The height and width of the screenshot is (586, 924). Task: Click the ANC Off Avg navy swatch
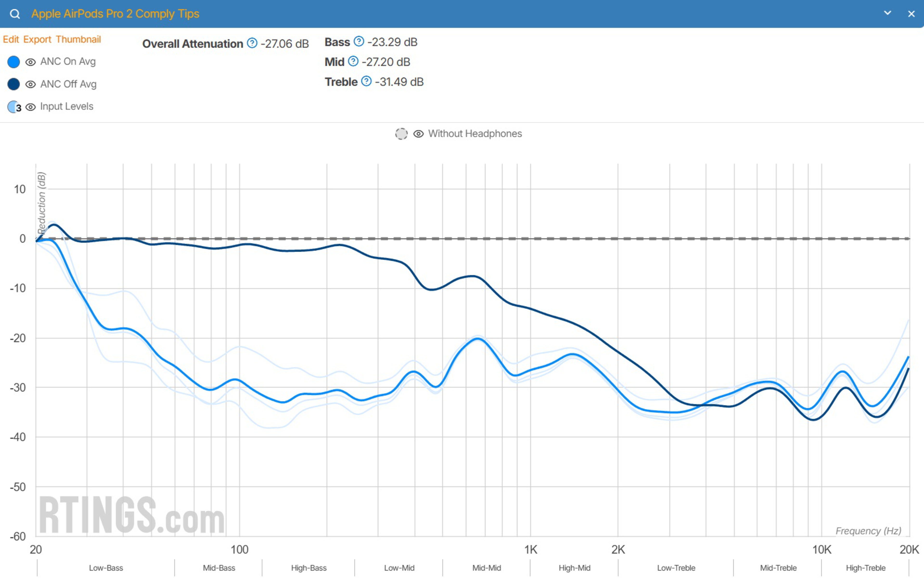click(13, 84)
